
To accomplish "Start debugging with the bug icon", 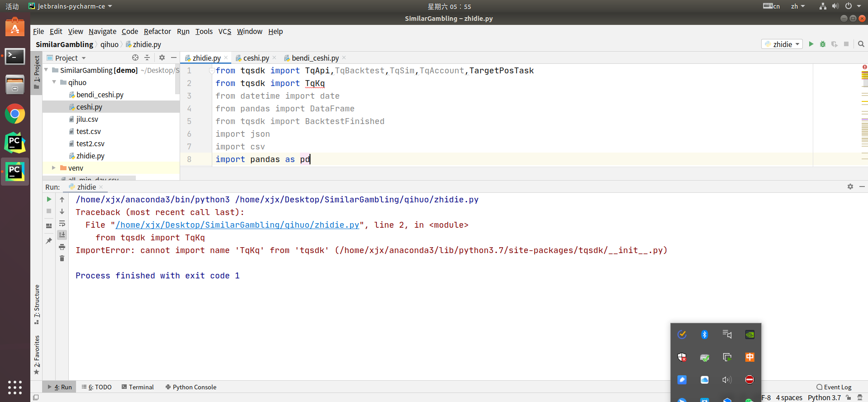I will point(823,44).
